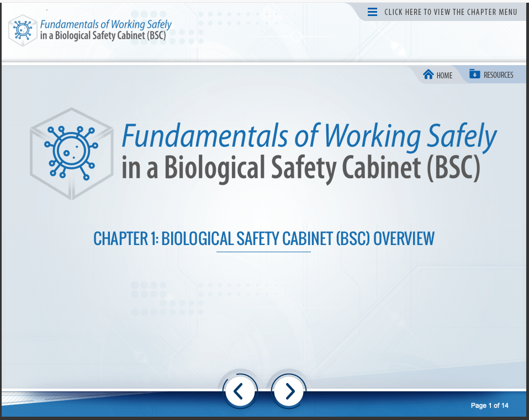Click the hamburger icon beside the chapter menu text
This screenshot has width=529, height=420.
click(372, 12)
